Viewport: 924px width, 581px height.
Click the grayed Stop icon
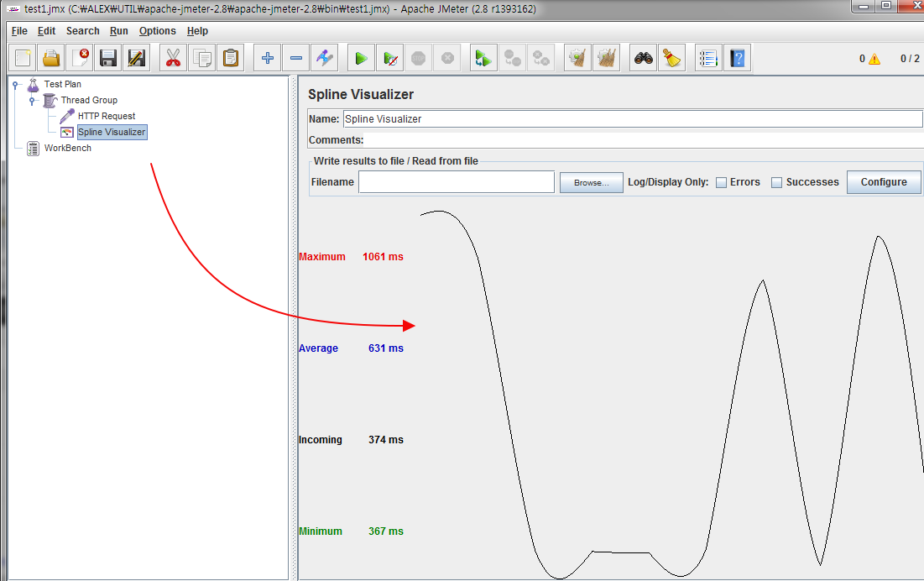[419, 58]
